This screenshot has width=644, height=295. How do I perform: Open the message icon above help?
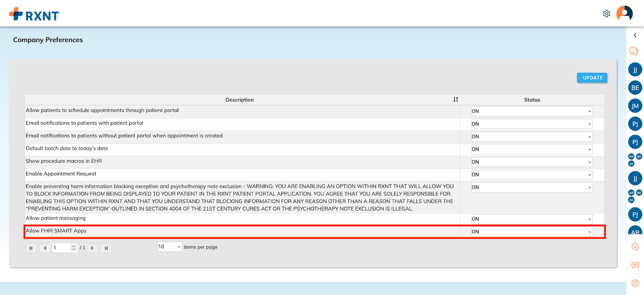[635, 265]
